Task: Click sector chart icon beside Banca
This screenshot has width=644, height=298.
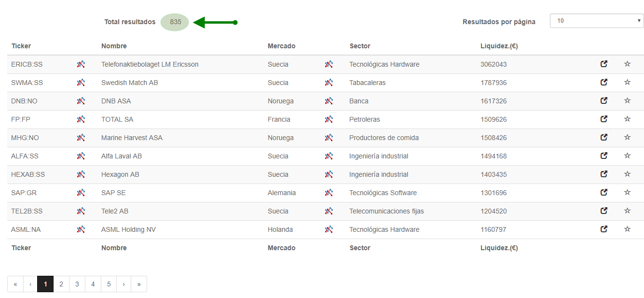Action: [x=329, y=101]
